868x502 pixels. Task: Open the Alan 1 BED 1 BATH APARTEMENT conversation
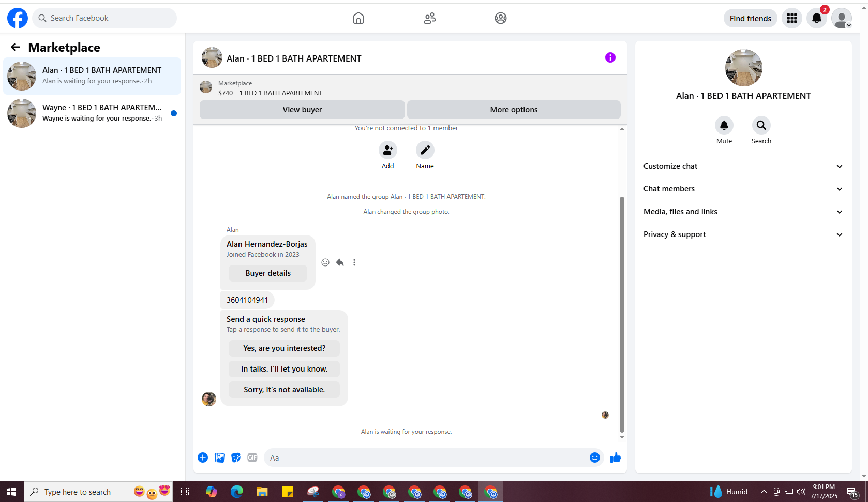(x=92, y=76)
